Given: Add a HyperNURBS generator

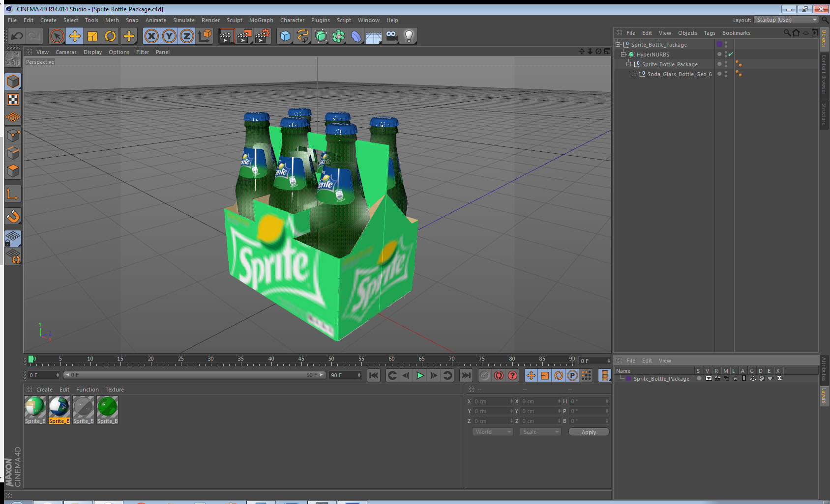Looking at the screenshot, I should click(321, 36).
